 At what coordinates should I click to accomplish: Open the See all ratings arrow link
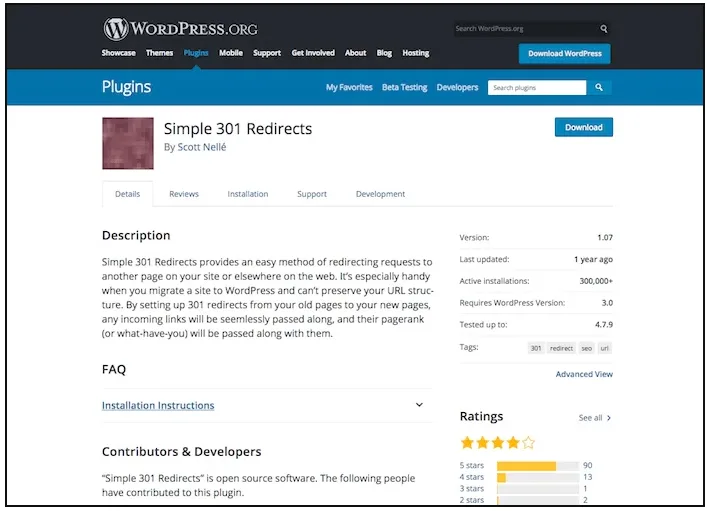click(595, 418)
